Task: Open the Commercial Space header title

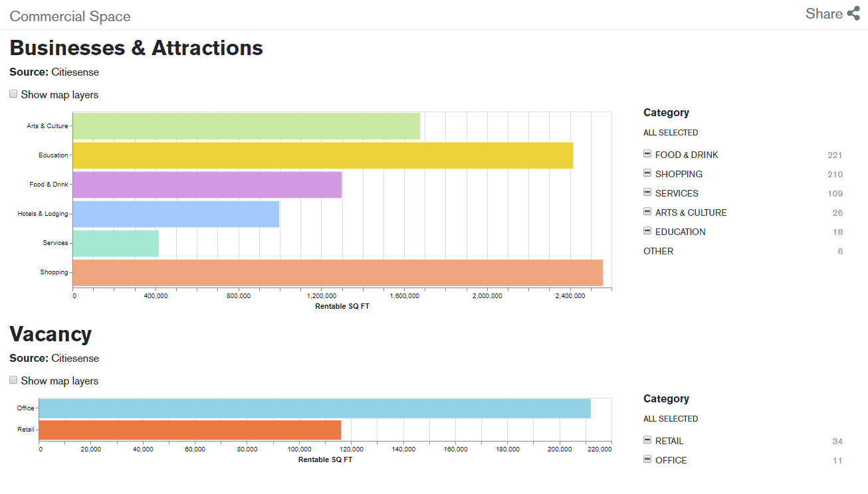Action: pyautogui.click(x=70, y=17)
